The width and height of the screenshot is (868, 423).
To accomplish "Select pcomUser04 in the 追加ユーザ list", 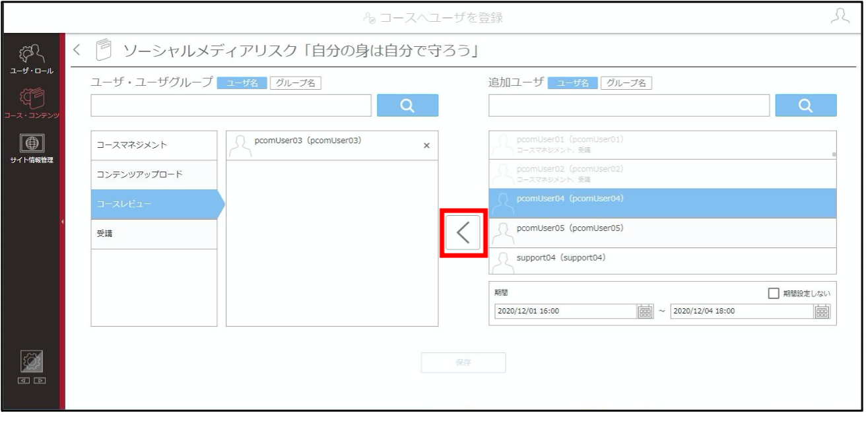I will (x=662, y=203).
